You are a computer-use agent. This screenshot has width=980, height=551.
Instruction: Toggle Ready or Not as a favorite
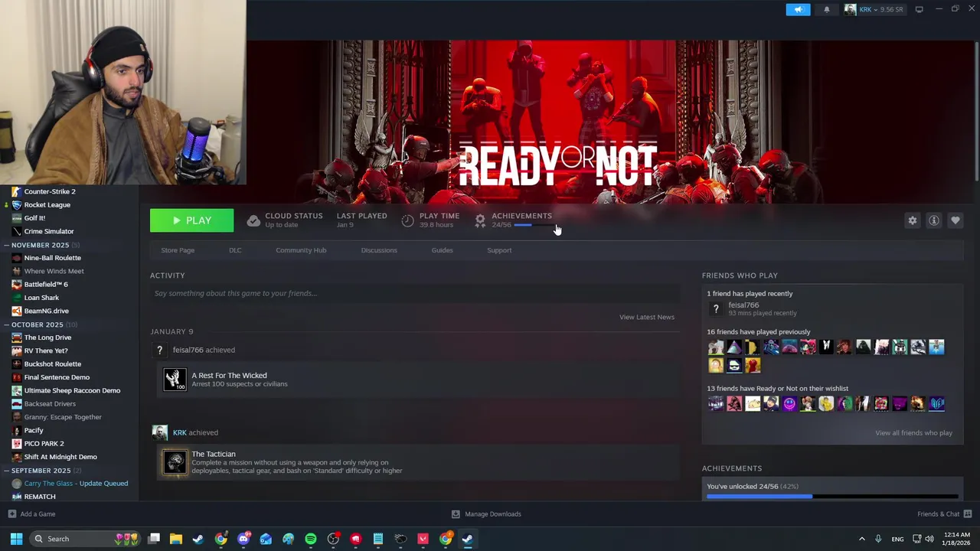(x=955, y=220)
